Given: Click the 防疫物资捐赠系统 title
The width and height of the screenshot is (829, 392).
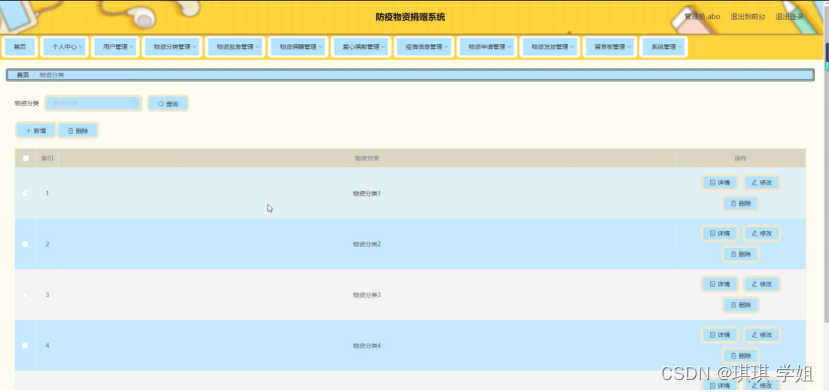Looking at the screenshot, I should (410, 17).
